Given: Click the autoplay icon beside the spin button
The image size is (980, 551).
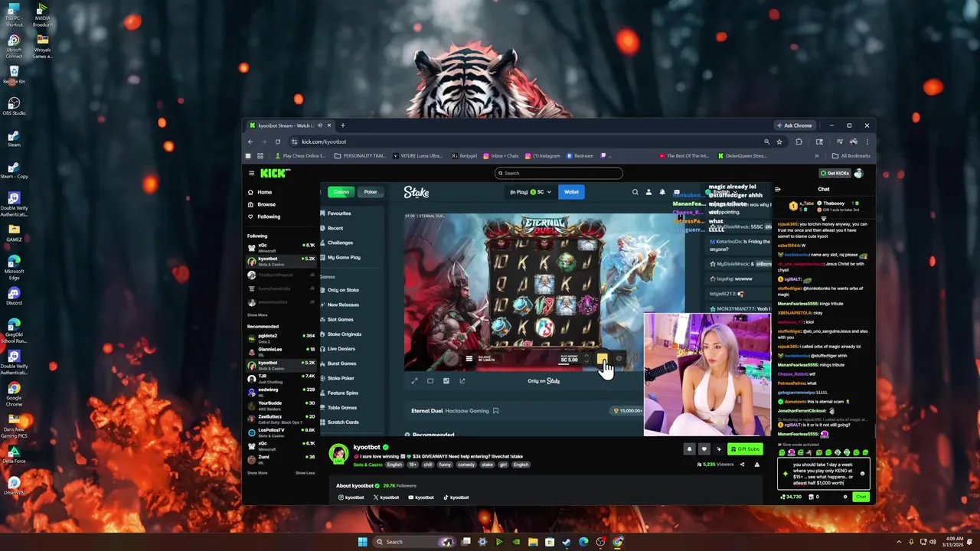Looking at the screenshot, I should click(619, 359).
